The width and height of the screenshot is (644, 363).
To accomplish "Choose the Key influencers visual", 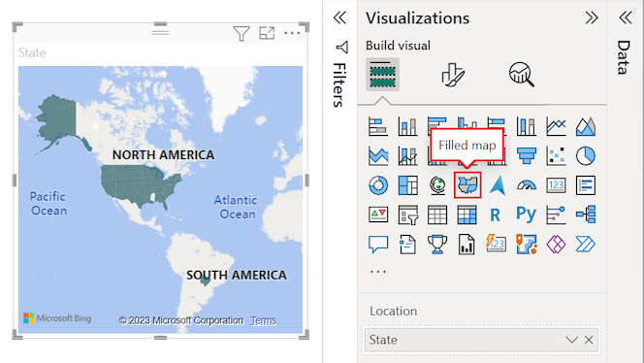I will click(x=556, y=214).
